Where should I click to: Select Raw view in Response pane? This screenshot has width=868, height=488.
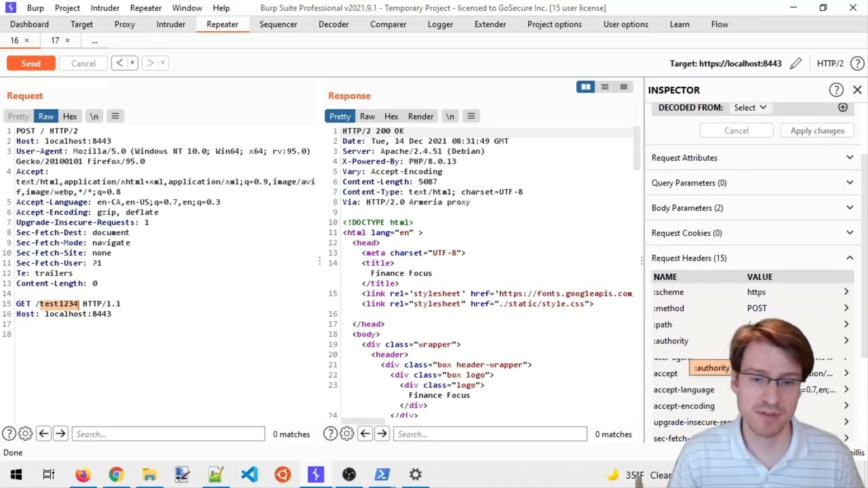(x=368, y=116)
